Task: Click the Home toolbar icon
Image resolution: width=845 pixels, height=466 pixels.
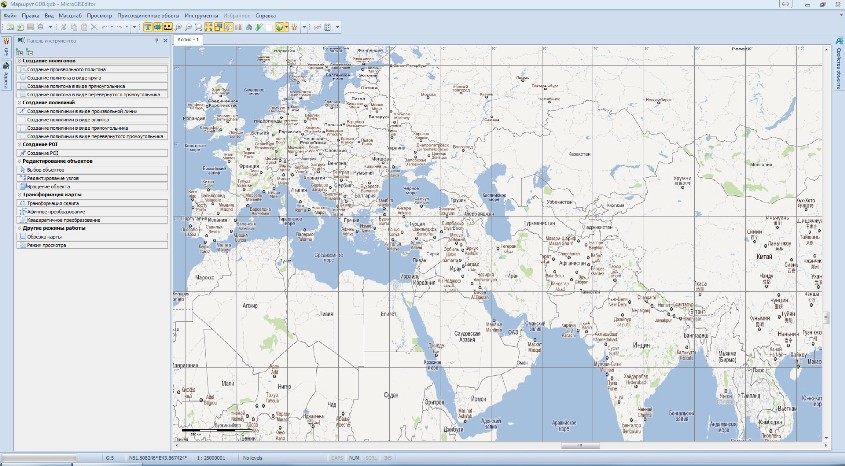Action: (x=248, y=27)
